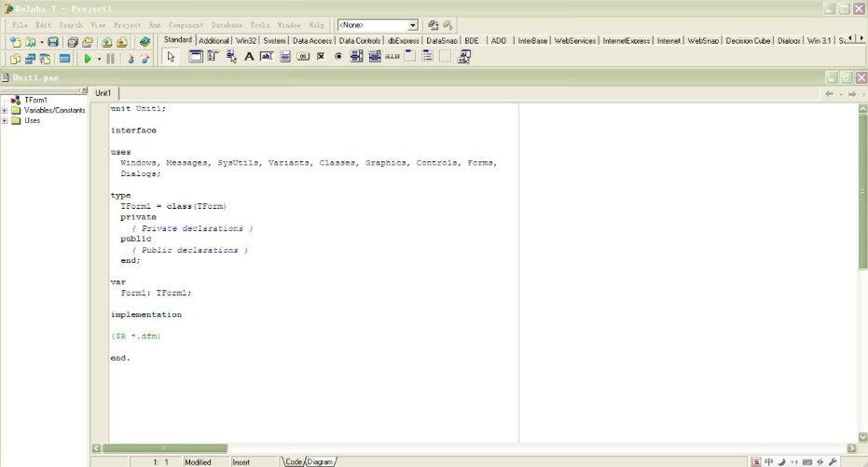Select the RadioButton component icon
The height and width of the screenshot is (467, 868).
[x=338, y=56]
